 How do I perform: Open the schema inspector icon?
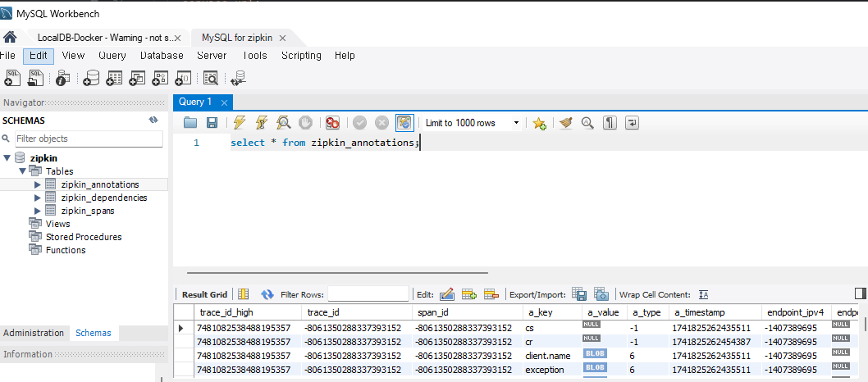pos(63,79)
